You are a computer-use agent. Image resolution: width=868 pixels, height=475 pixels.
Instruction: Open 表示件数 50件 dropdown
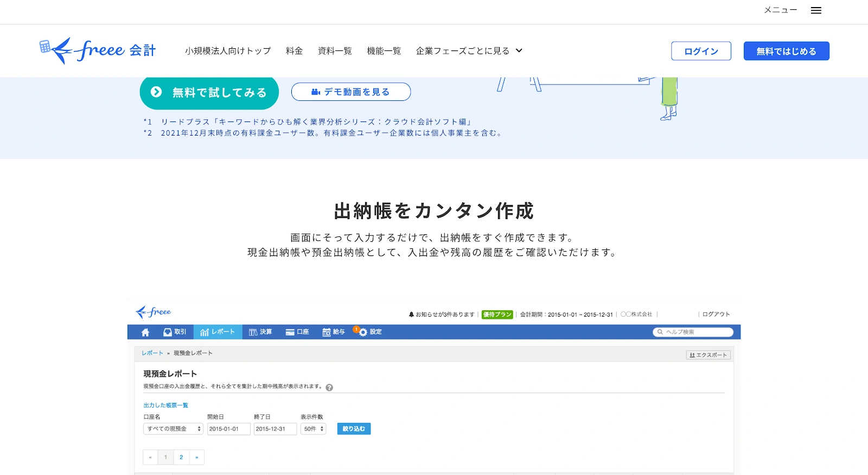[x=313, y=429]
